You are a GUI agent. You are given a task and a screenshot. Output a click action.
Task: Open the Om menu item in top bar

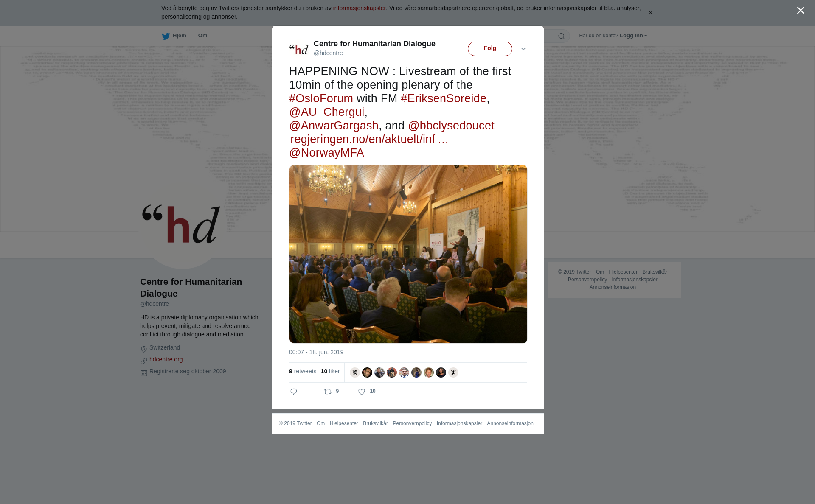[202, 36]
